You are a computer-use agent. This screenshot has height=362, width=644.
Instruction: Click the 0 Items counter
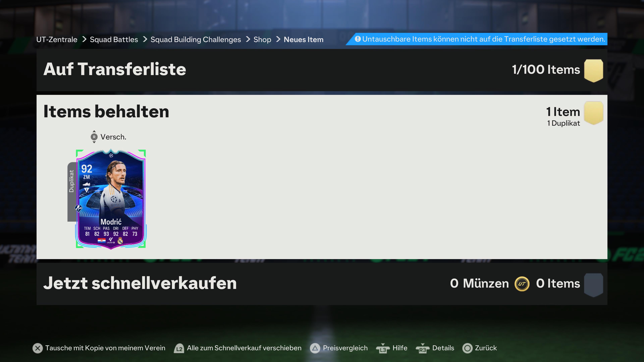click(x=558, y=284)
